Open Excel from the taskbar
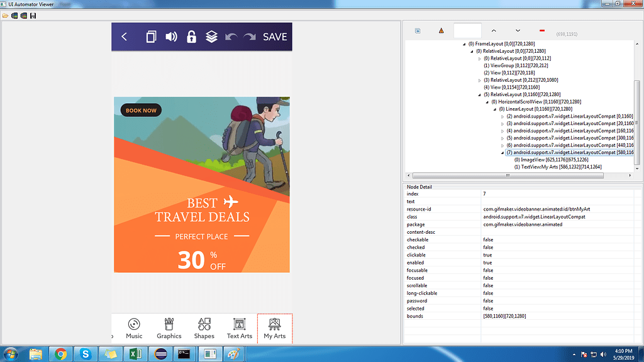This screenshot has height=362, width=644. (x=136, y=354)
